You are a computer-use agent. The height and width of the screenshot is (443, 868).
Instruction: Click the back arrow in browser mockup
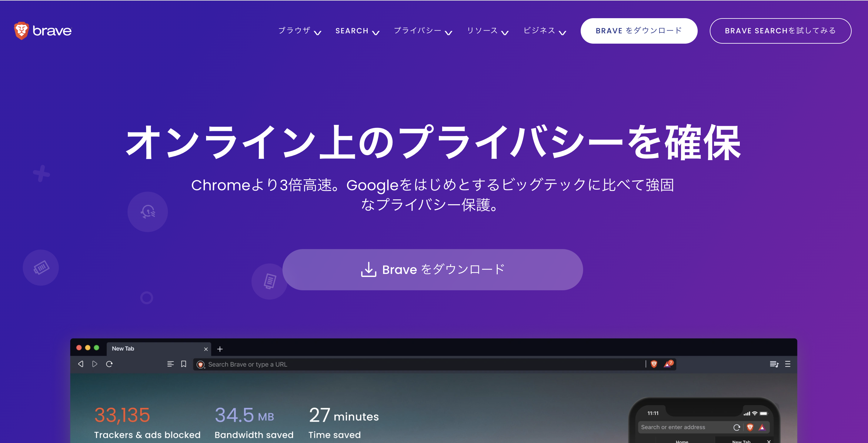[81, 364]
